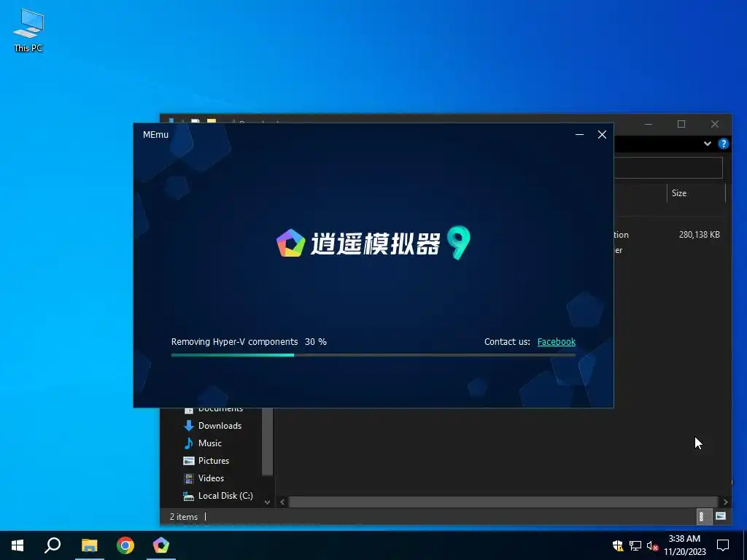Open the Facebook contact link
This screenshot has width=747, height=560.
[x=556, y=342]
